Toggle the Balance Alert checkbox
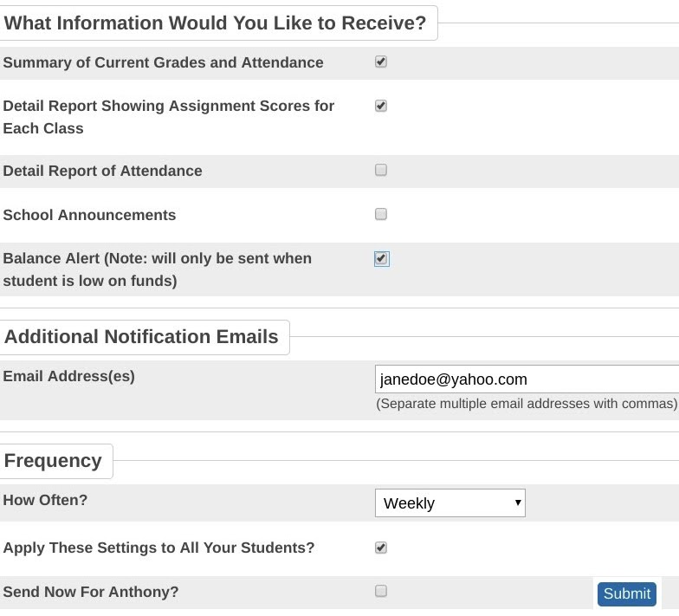The width and height of the screenshot is (679, 616). tap(381, 258)
